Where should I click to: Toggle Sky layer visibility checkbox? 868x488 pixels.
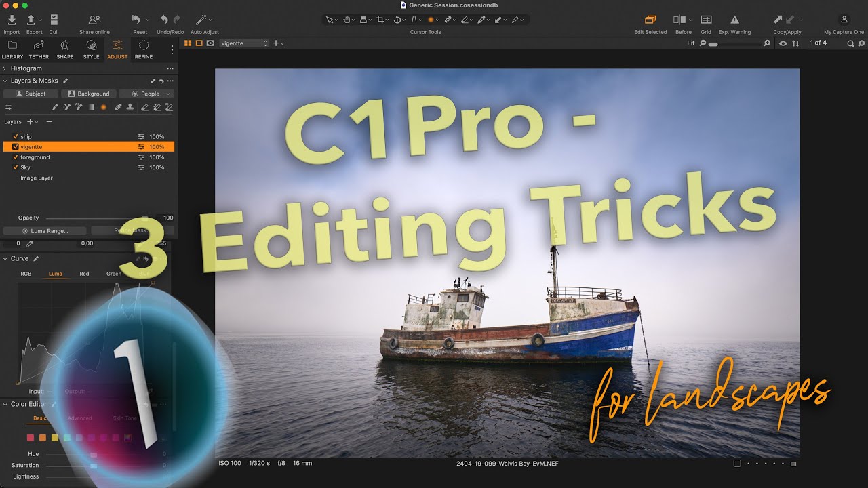(x=16, y=167)
